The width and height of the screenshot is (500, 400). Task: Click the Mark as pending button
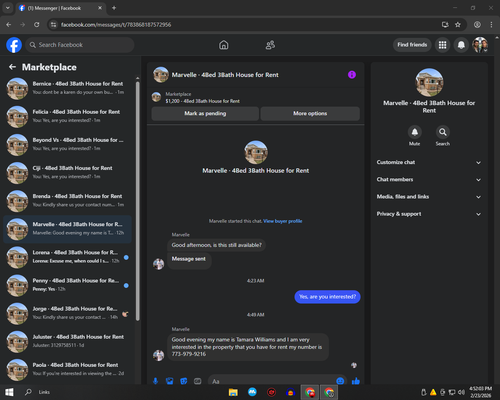pyautogui.click(x=205, y=114)
